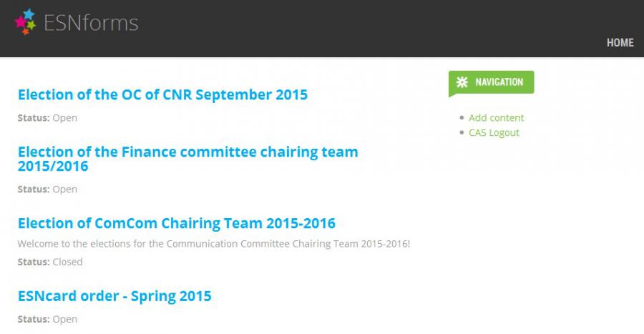This screenshot has width=644, height=334.
Task: Click the pink star in the logo
Action: tap(20, 21)
